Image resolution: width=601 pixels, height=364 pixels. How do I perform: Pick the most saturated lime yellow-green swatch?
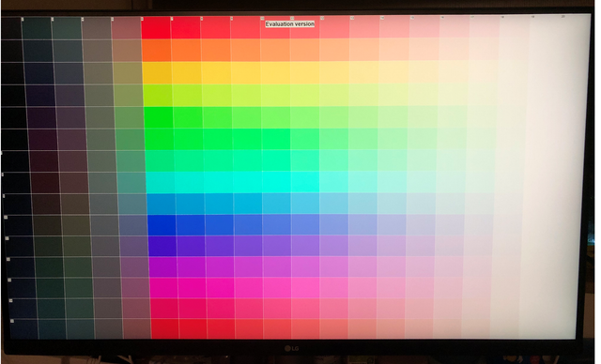coord(158,96)
